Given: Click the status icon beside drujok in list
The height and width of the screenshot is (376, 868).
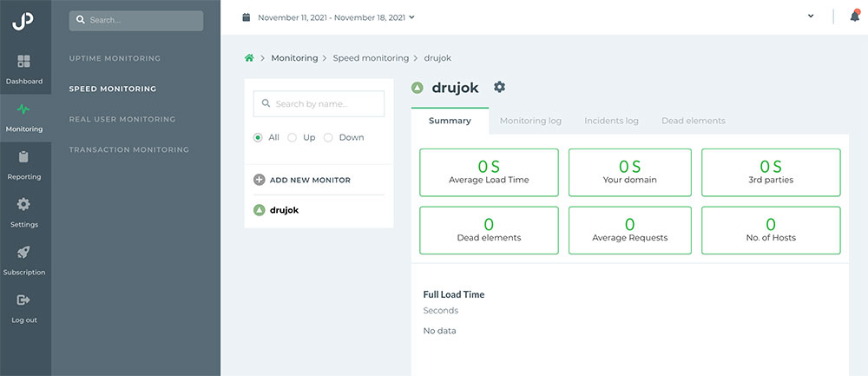Looking at the screenshot, I should (x=259, y=210).
